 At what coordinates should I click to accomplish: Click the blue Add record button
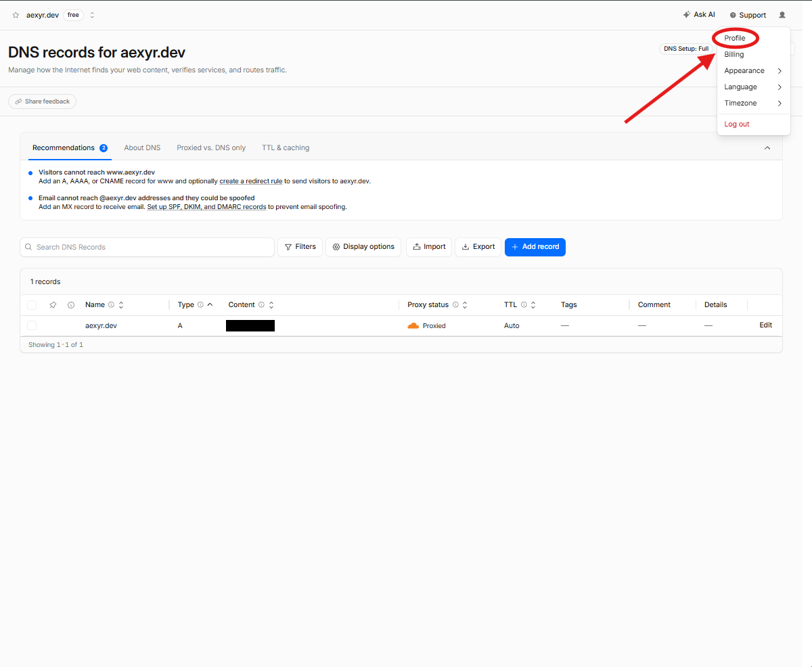(x=535, y=247)
